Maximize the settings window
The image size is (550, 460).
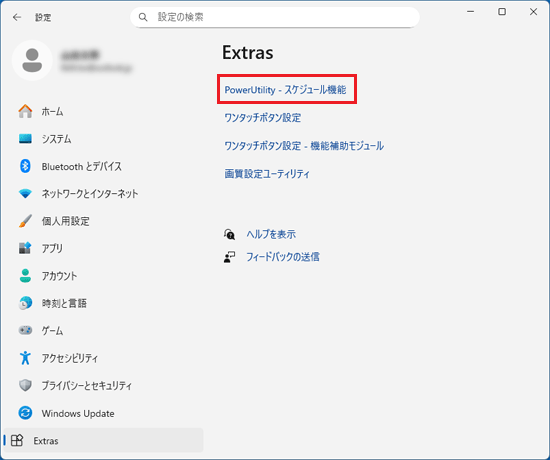click(502, 12)
